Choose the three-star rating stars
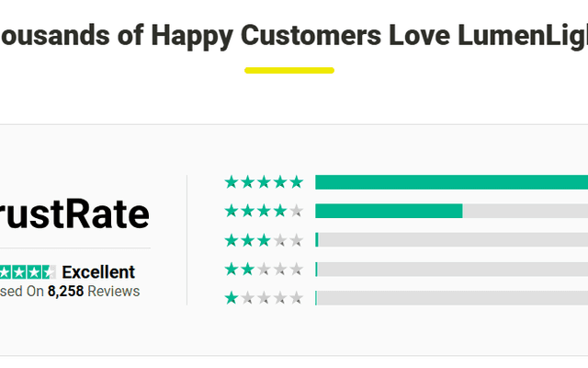The image size is (588, 368). click(264, 240)
